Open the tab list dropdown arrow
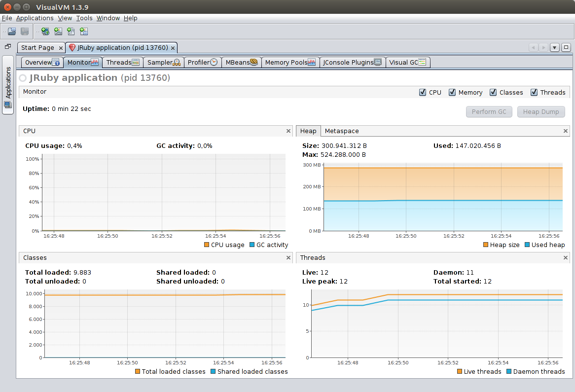This screenshot has width=575, height=392. [554, 47]
